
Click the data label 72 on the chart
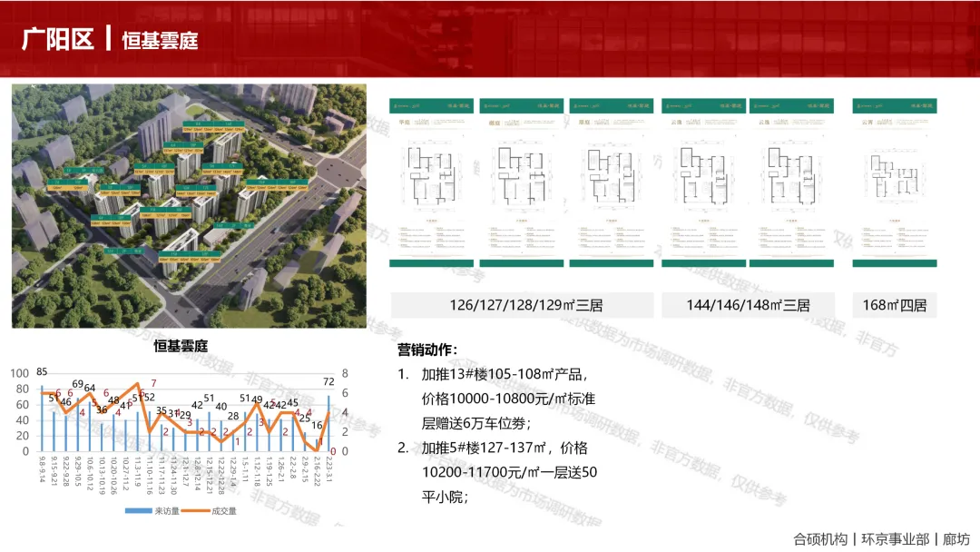coord(328,381)
